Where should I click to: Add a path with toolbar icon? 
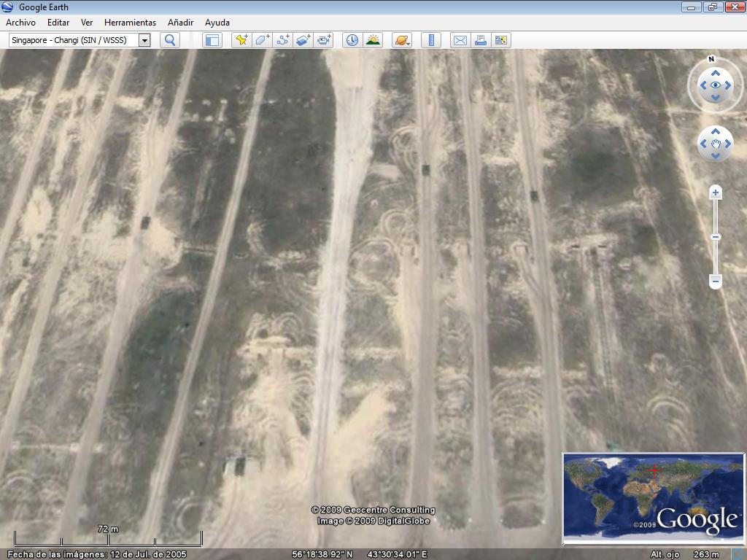(x=283, y=40)
